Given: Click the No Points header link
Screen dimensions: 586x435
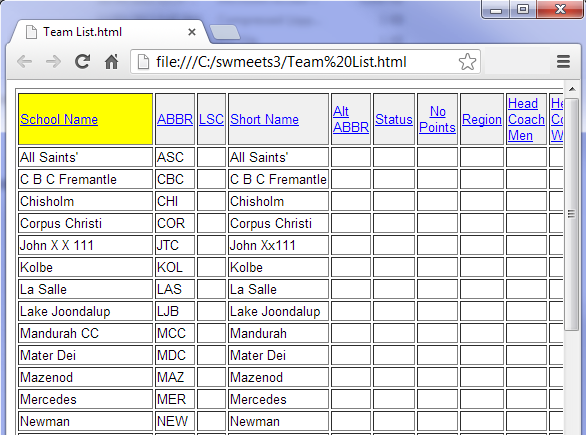Looking at the screenshot, I should (437, 120).
